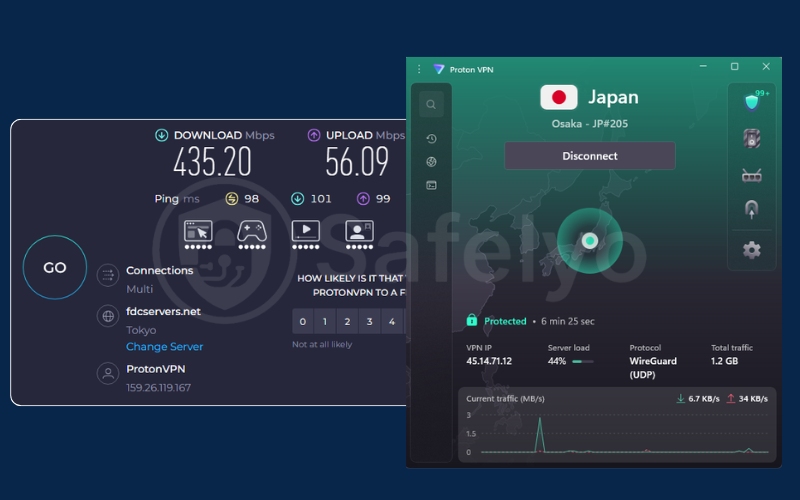The image size is (800, 500).
Task: Minimize the Proton VPN window
Action: click(703, 66)
